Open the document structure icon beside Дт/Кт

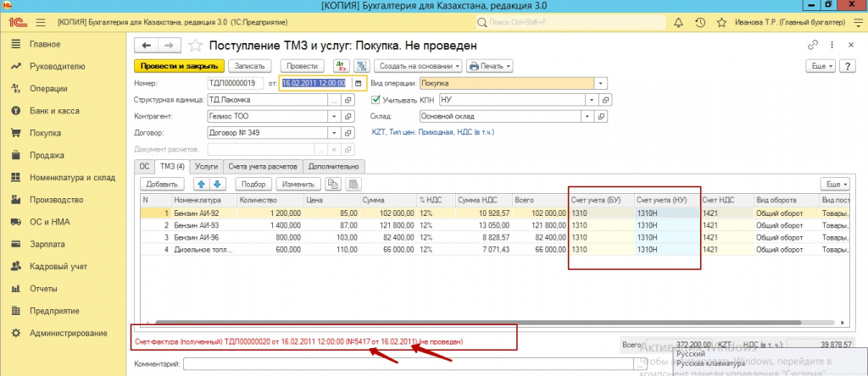point(362,66)
